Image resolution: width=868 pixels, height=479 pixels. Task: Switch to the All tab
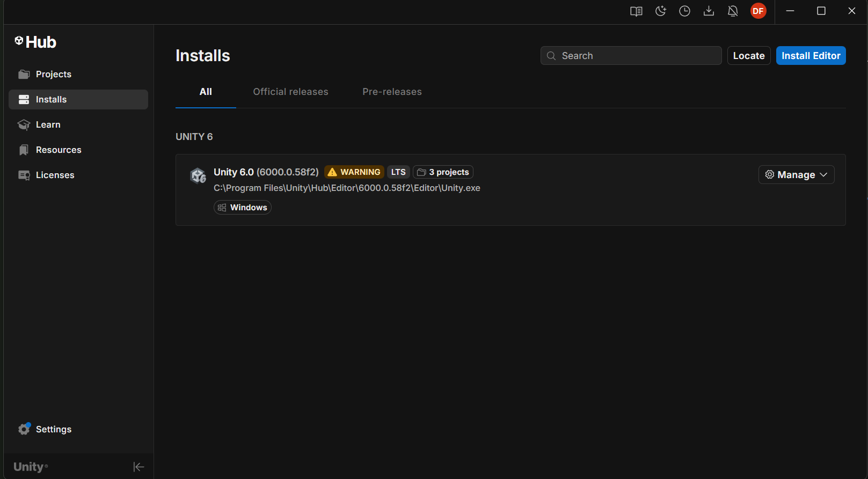point(206,92)
